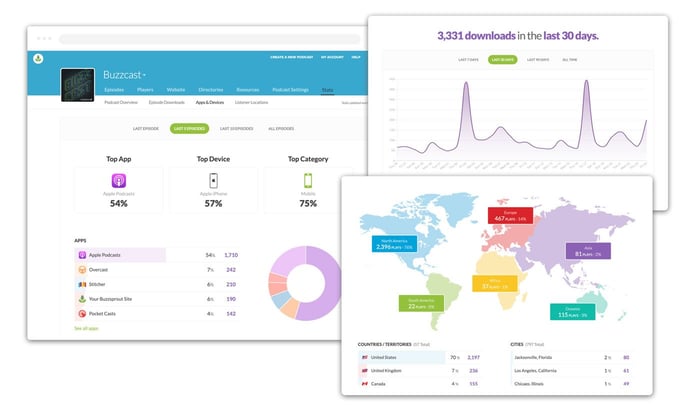694x406 pixels.
Task: Click the United Kingdom country row
Action: click(x=420, y=371)
